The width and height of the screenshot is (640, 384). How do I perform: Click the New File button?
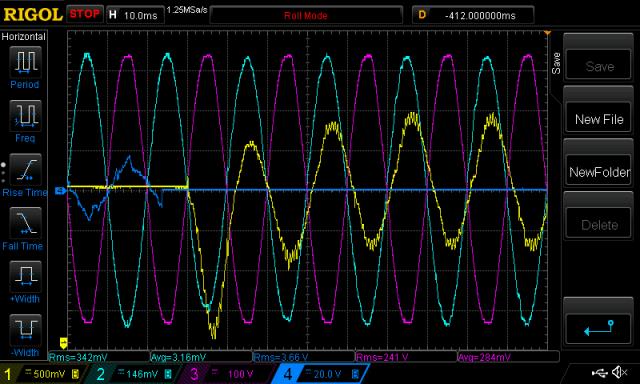pos(599,119)
